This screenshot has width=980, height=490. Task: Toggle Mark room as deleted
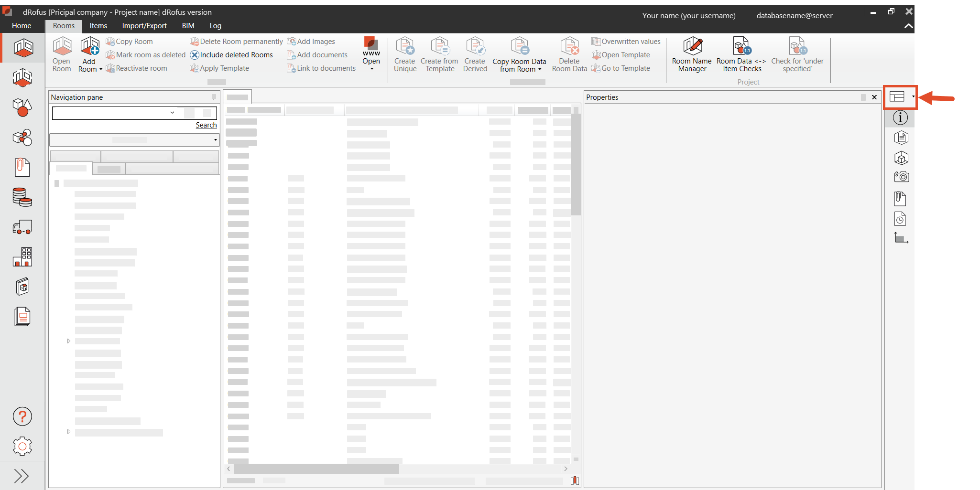(145, 54)
